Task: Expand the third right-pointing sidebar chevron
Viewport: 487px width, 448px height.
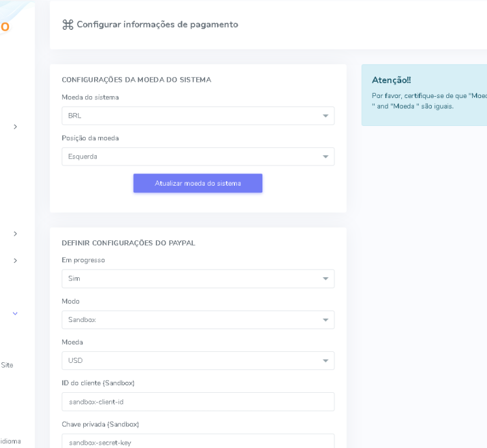Action: pyautogui.click(x=15, y=260)
